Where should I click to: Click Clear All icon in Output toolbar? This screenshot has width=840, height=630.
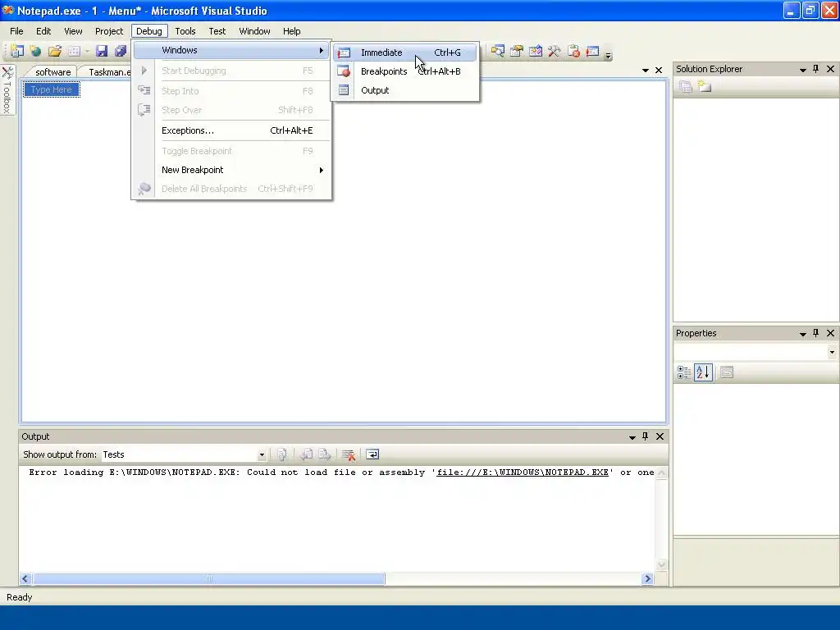coord(348,454)
